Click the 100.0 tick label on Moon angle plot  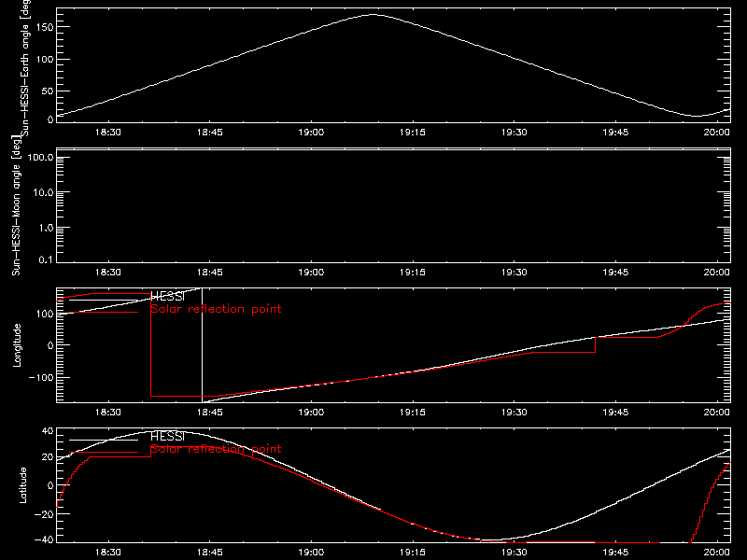(x=40, y=157)
